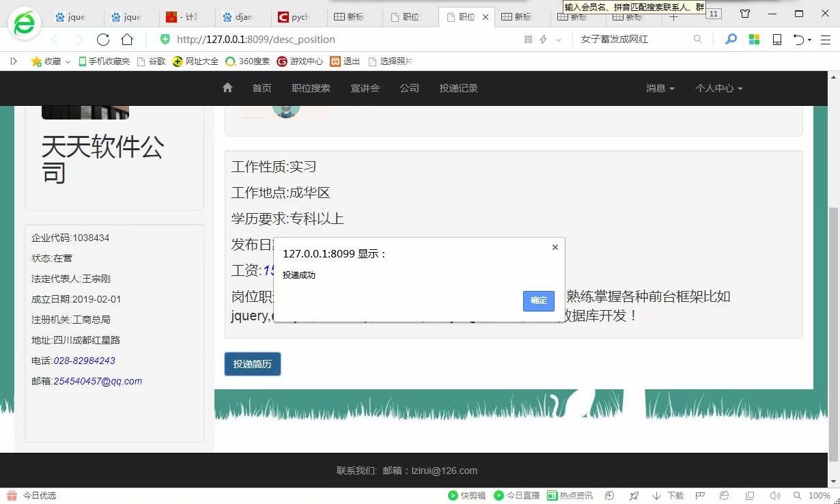This screenshot has height=504, width=840.
Task: Click the 投递简历 button
Action: pos(253,364)
